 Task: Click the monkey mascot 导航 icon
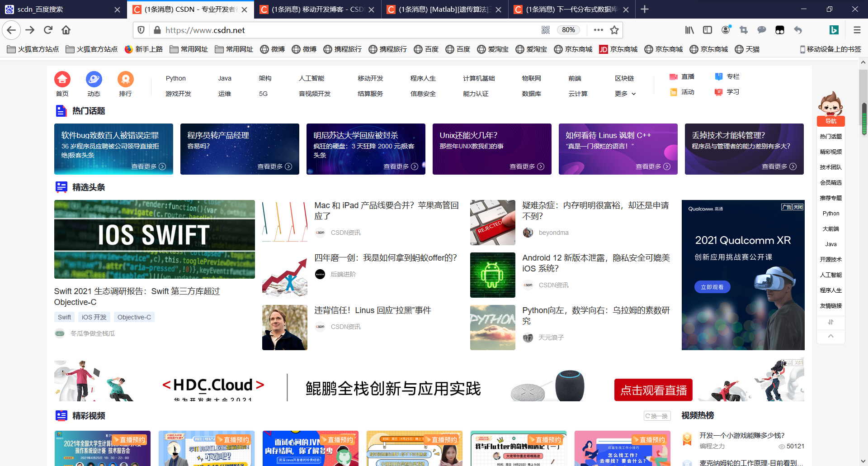[831, 109]
